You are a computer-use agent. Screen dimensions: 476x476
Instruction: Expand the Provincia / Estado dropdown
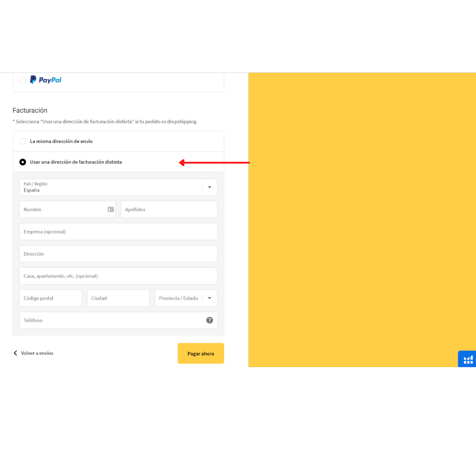186,298
